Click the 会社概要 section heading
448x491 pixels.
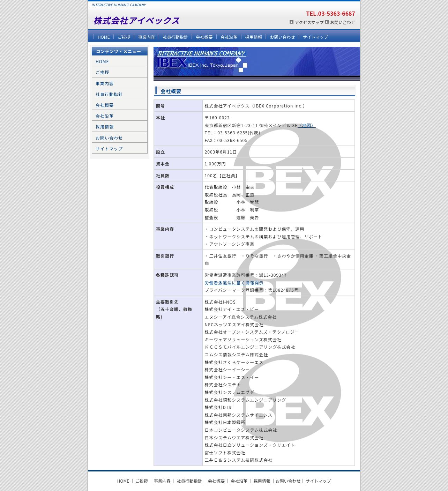pyautogui.click(x=171, y=91)
